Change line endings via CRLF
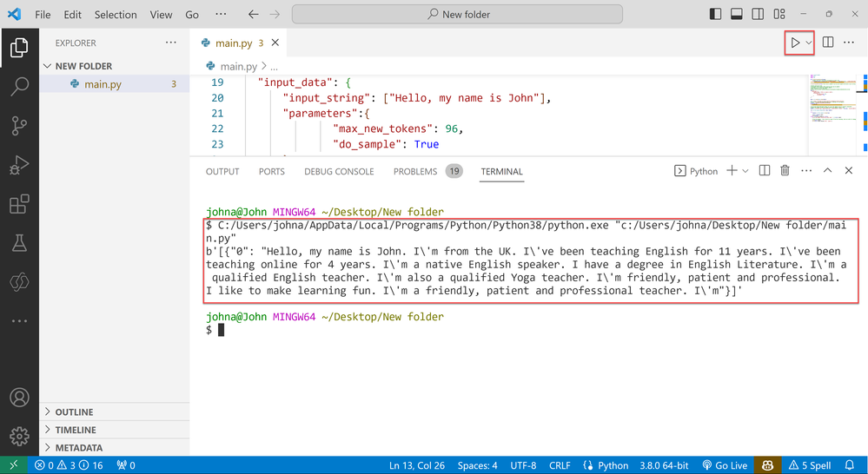 tap(560, 465)
